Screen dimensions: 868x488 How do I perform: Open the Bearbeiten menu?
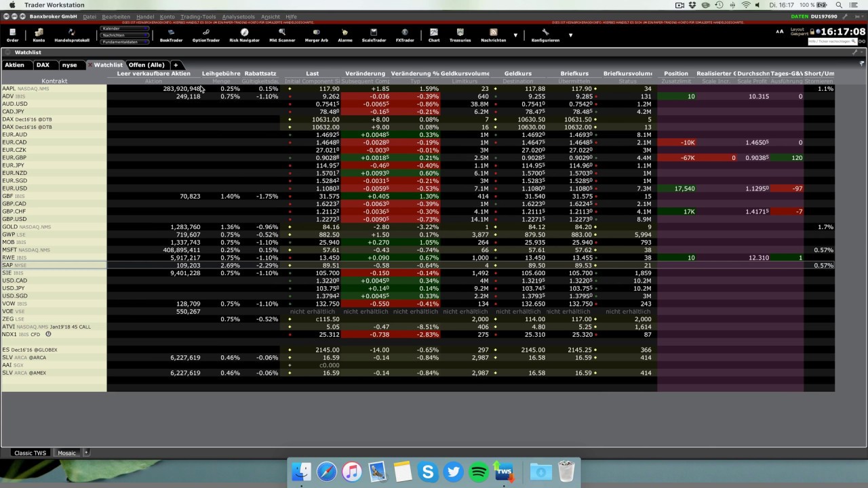point(116,16)
